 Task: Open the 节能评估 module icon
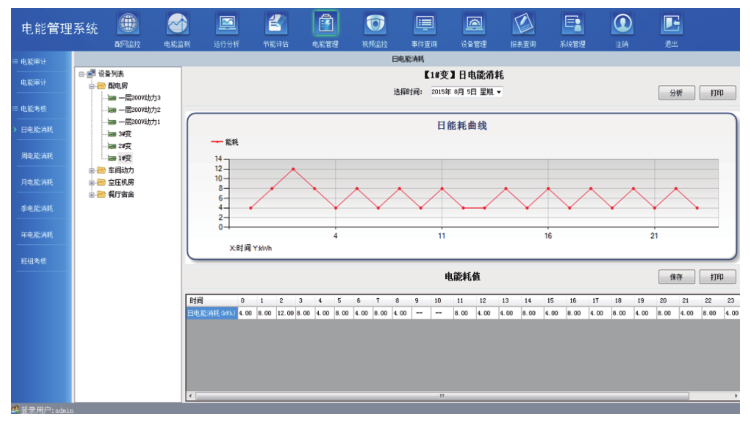pyautogui.click(x=276, y=26)
